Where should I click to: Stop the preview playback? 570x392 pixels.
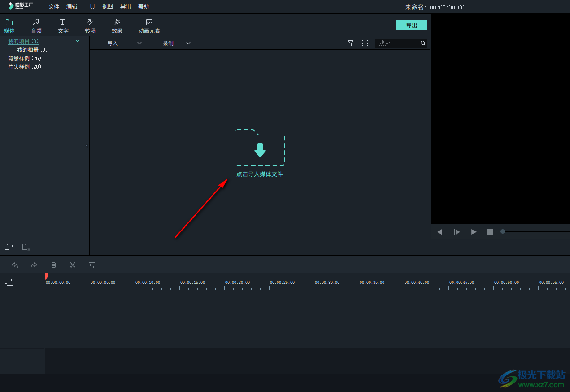pyautogui.click(x=490, y=232)
